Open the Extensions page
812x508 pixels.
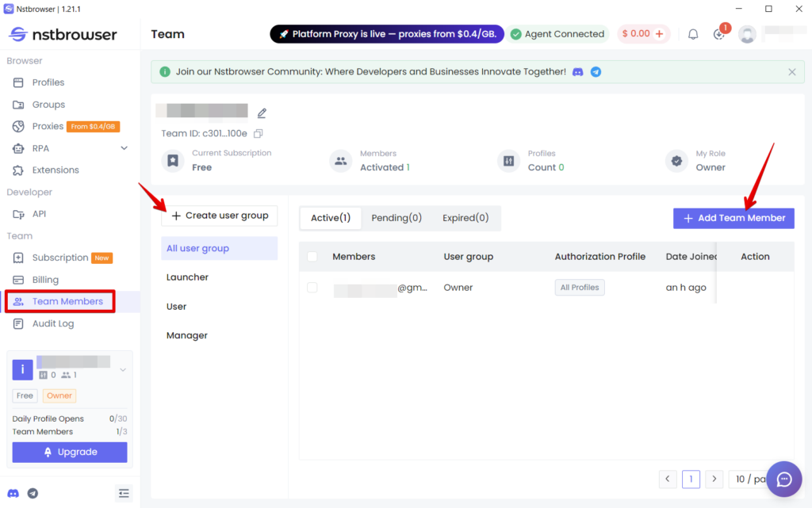56,170
